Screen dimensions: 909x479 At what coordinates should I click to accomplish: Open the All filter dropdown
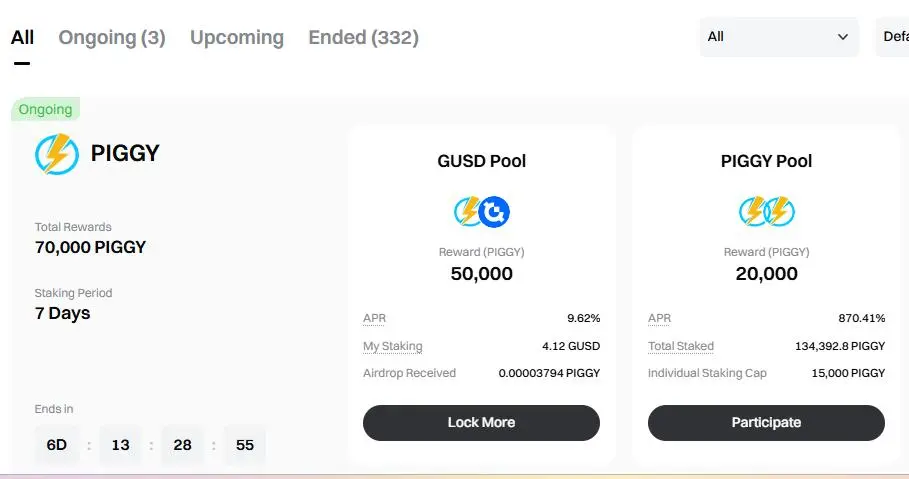tap(777, 37)
